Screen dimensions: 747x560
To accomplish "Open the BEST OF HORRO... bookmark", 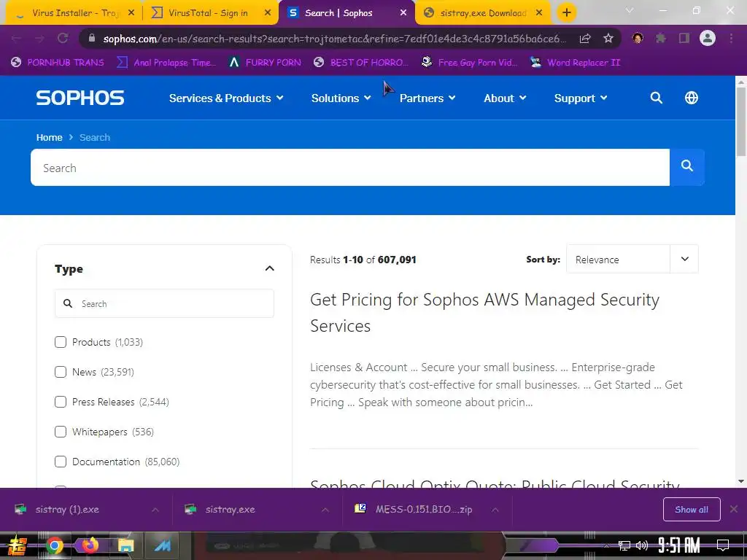I will 361,63.
